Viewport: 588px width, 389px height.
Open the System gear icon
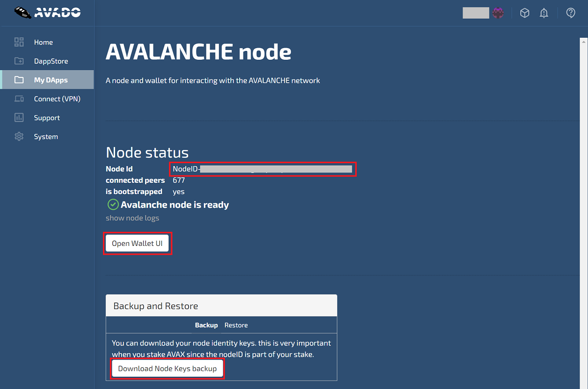point(19,137)
